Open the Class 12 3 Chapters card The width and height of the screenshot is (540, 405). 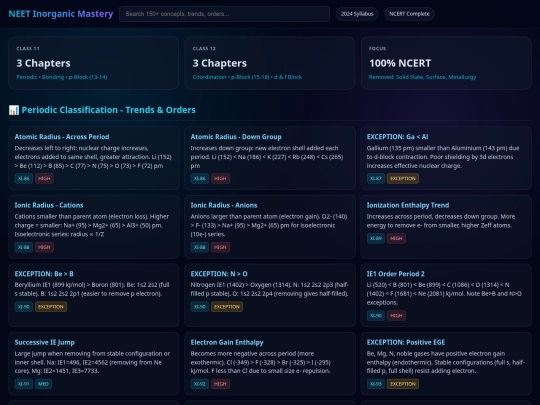270,63
